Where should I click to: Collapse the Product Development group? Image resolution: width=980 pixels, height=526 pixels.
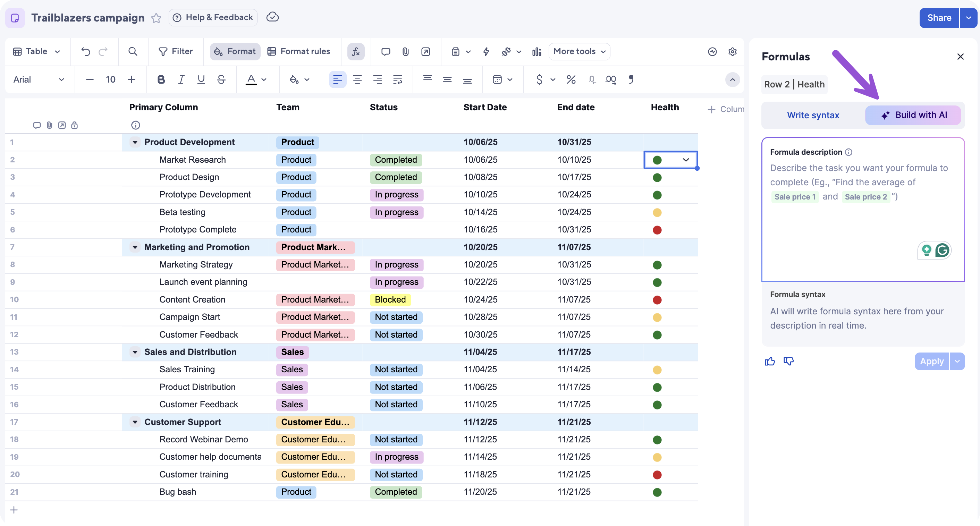tap(135, 142)
